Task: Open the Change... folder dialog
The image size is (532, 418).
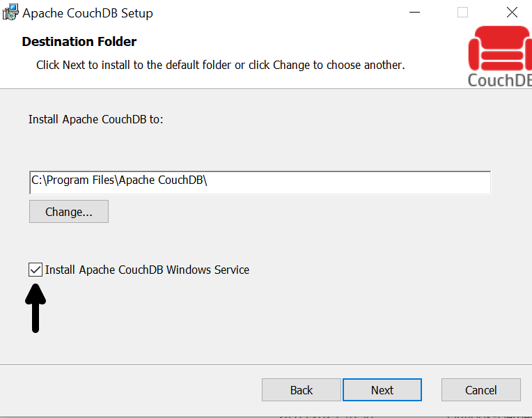Action: tap(69, 212)
